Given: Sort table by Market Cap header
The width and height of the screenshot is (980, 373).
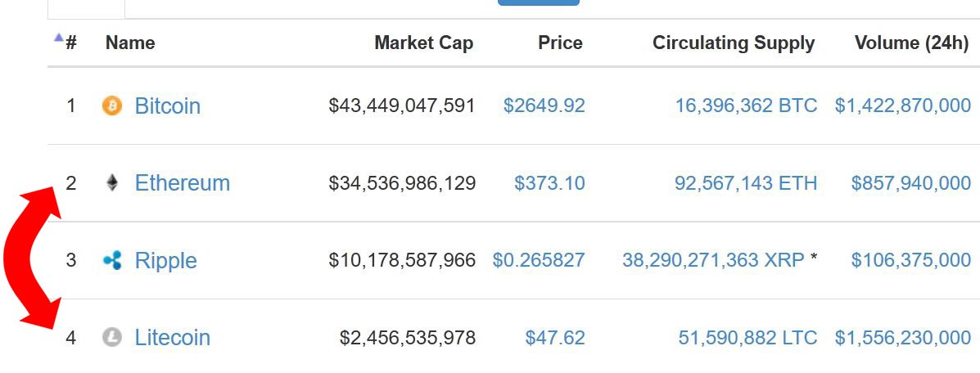Looking at the screenshot, I should pyautogui.click(x=424, y=43).
